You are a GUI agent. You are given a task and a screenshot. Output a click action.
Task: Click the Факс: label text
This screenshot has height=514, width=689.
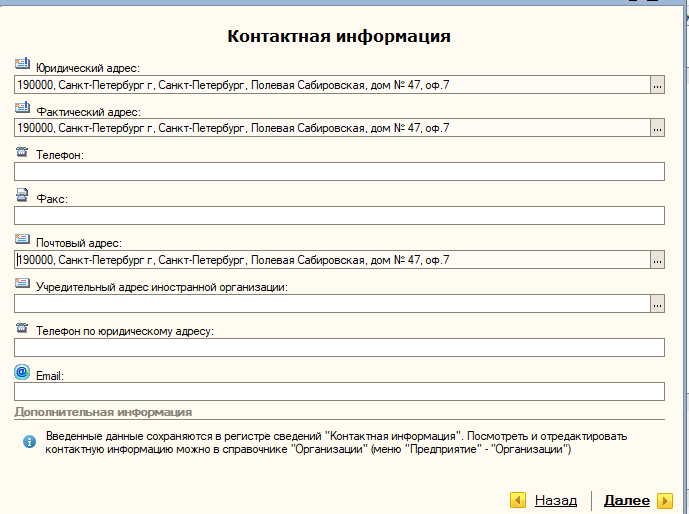coord(52,199)
